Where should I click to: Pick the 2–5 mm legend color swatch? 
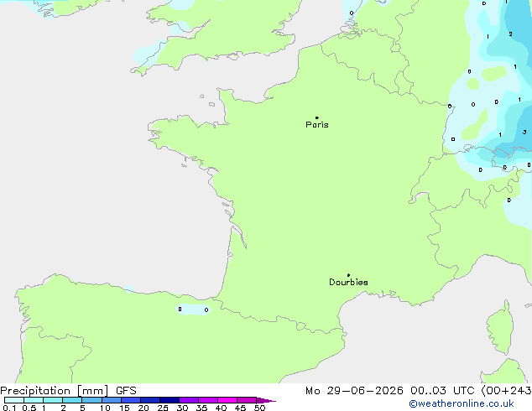click(72, 400)
